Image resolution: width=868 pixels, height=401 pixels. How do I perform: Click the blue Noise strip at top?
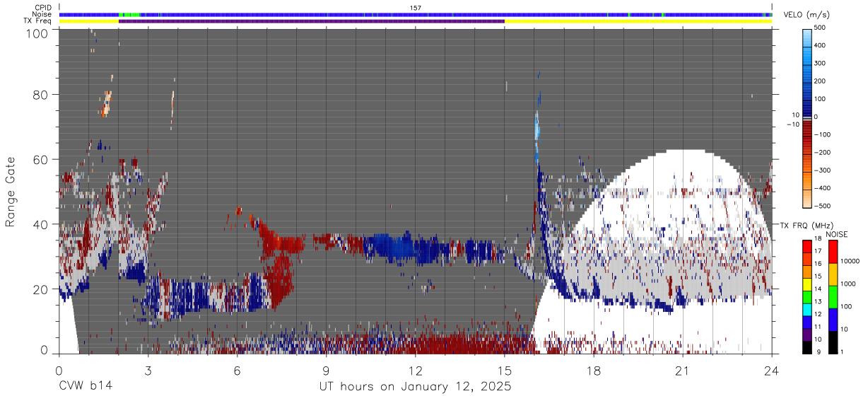(416, 15)
